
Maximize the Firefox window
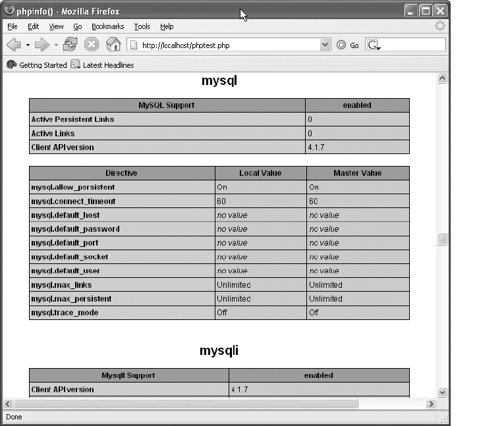point(426,11)
